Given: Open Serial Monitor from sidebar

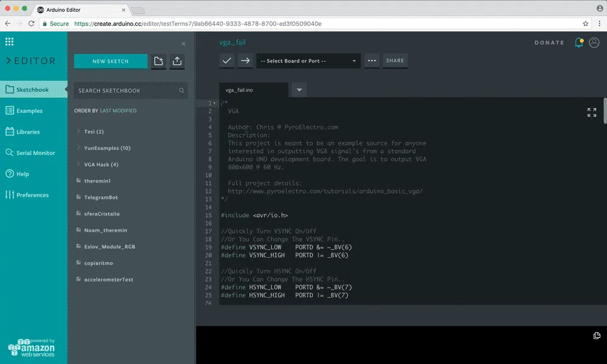Looking at the screenshot, I should (35, 153).
